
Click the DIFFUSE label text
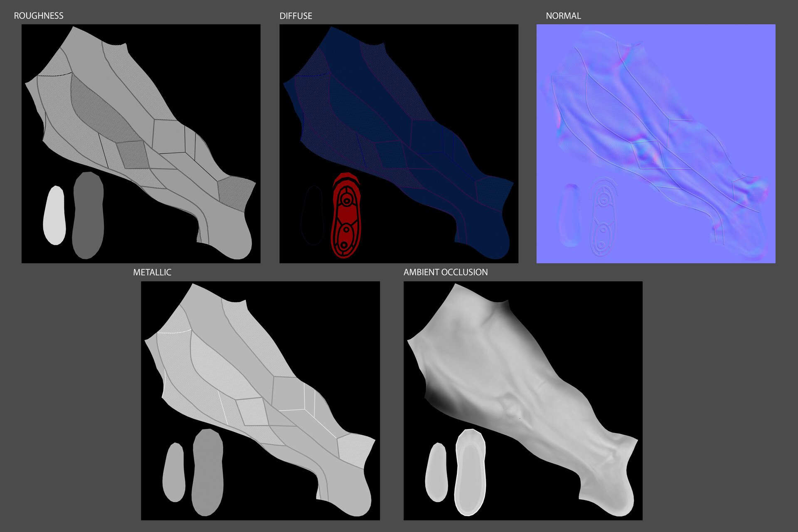click(296, 16)
